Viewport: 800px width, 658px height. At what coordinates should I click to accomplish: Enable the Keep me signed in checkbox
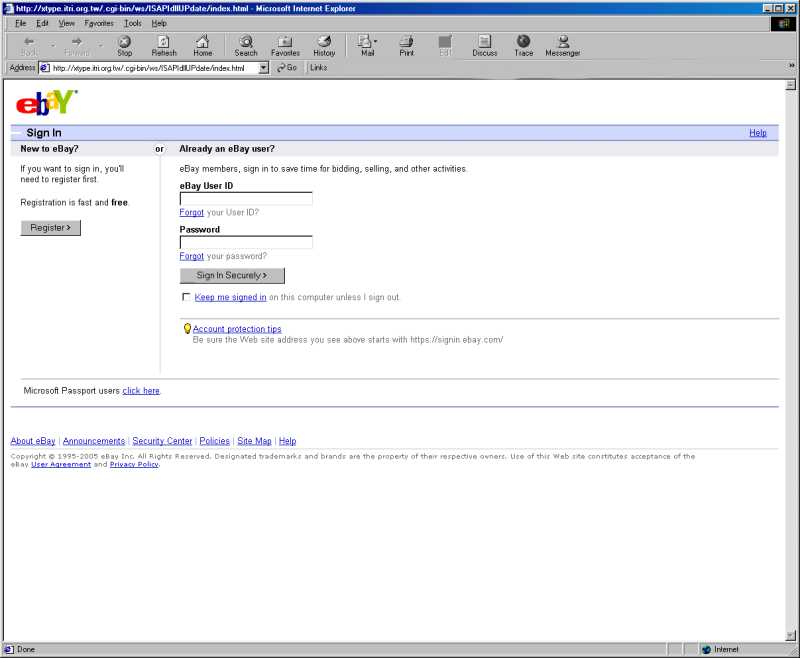[x=186, y=297]
